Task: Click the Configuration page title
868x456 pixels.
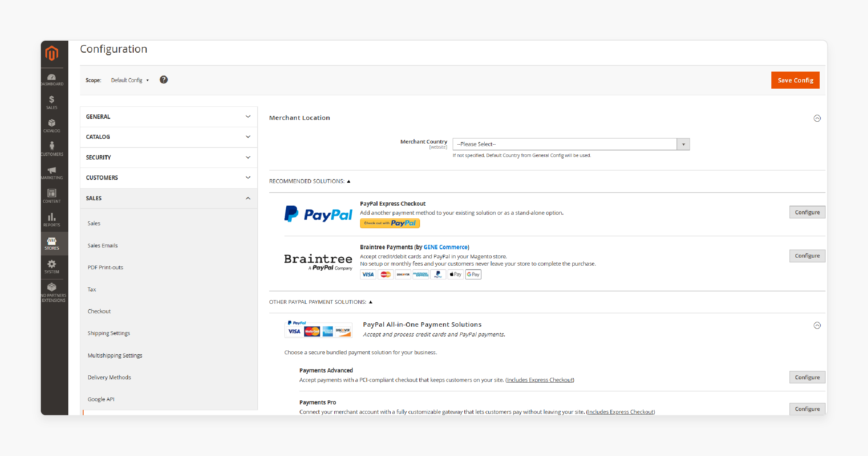Action: point(113,49)
